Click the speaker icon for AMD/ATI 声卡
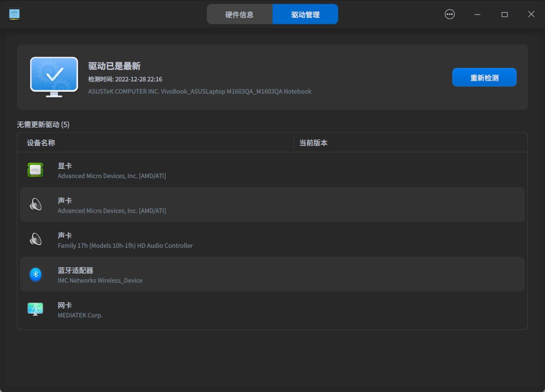Screen dimensions: 545x392 point(35,205)
